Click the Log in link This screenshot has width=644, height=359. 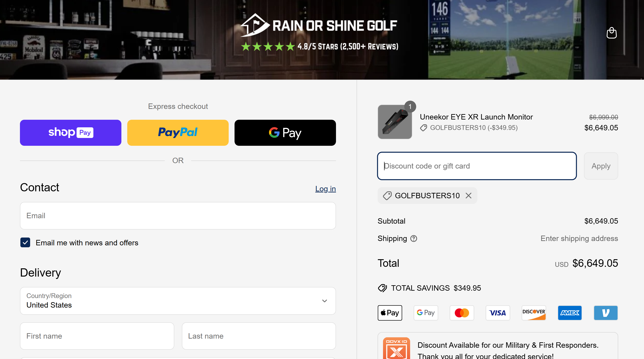[x=325, y=189]
